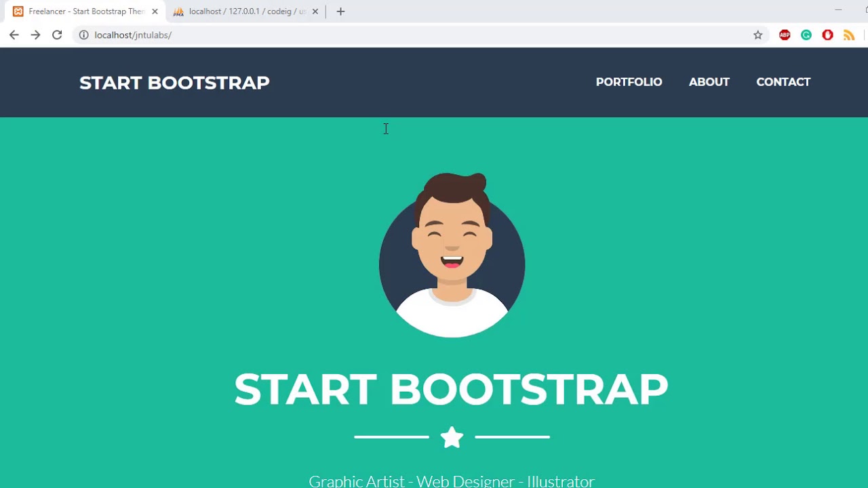Open the Contact nav link
Screen dimensions: 868x488
point(783,82)
